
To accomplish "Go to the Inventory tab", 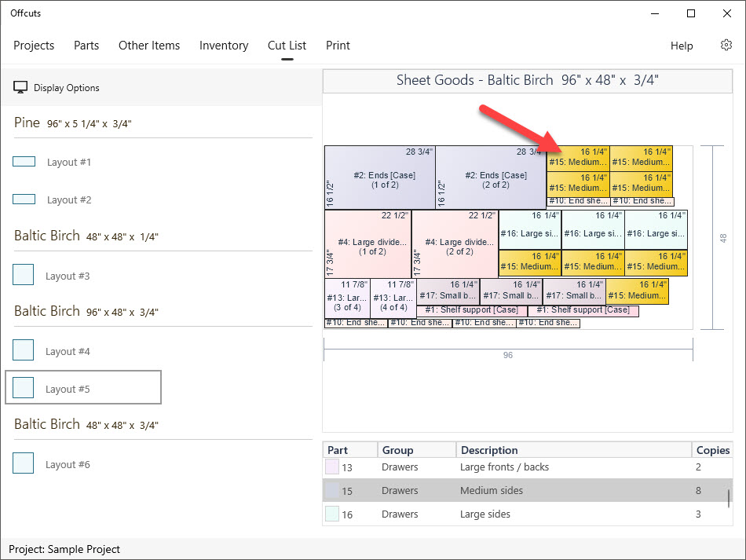I will point(224,46).
